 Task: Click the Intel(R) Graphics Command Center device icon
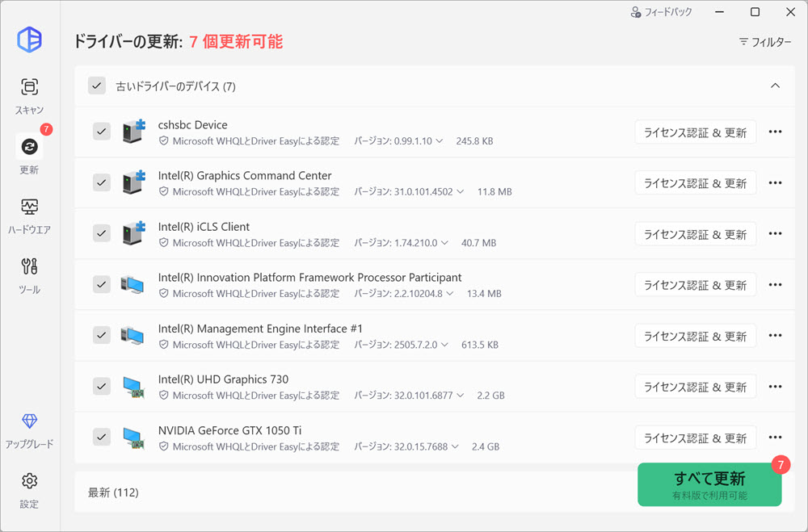pyautogui.click(x=133, y=182)
